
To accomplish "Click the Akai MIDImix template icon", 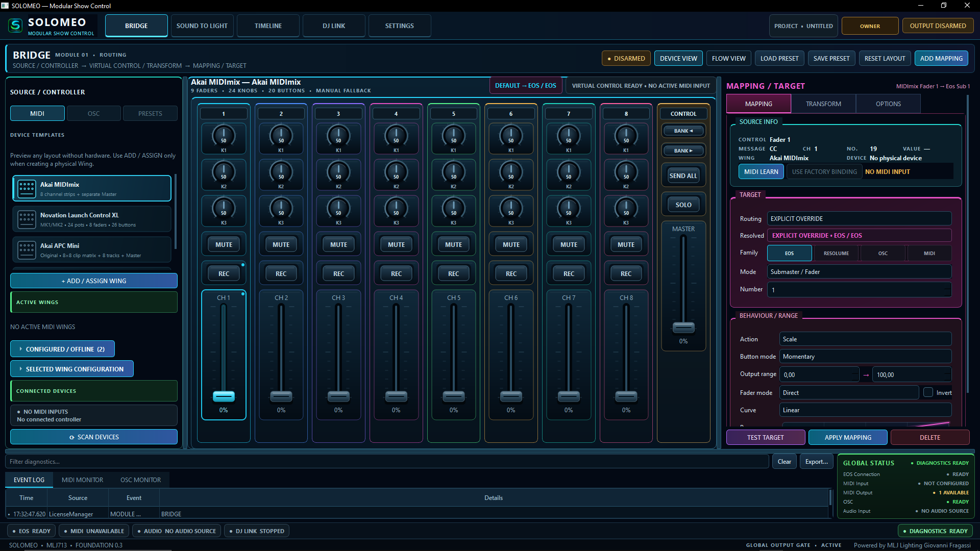I will coord(27,189).
